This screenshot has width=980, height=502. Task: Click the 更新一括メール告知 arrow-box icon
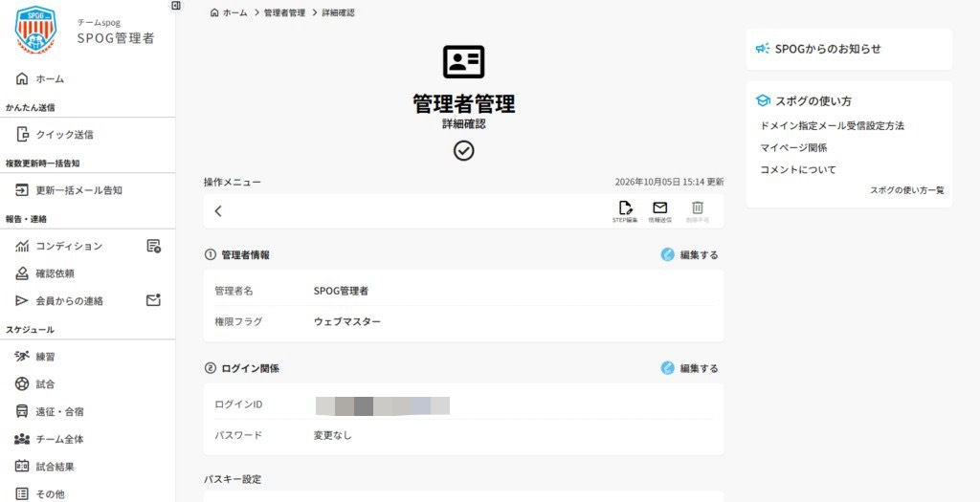coord(22,190)
